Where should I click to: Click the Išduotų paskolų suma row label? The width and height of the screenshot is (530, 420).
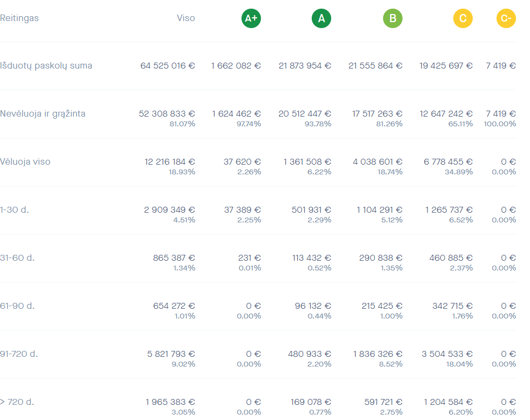[46, 65]
